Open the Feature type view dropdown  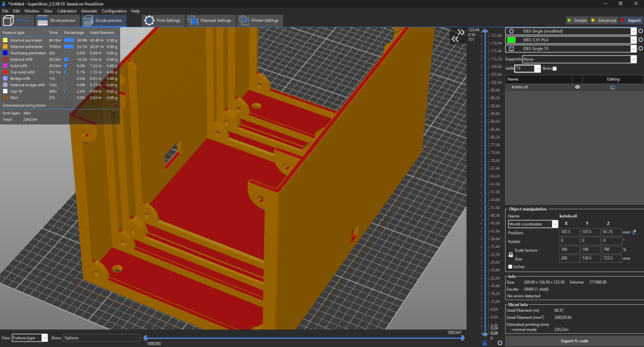pos(30,338)
